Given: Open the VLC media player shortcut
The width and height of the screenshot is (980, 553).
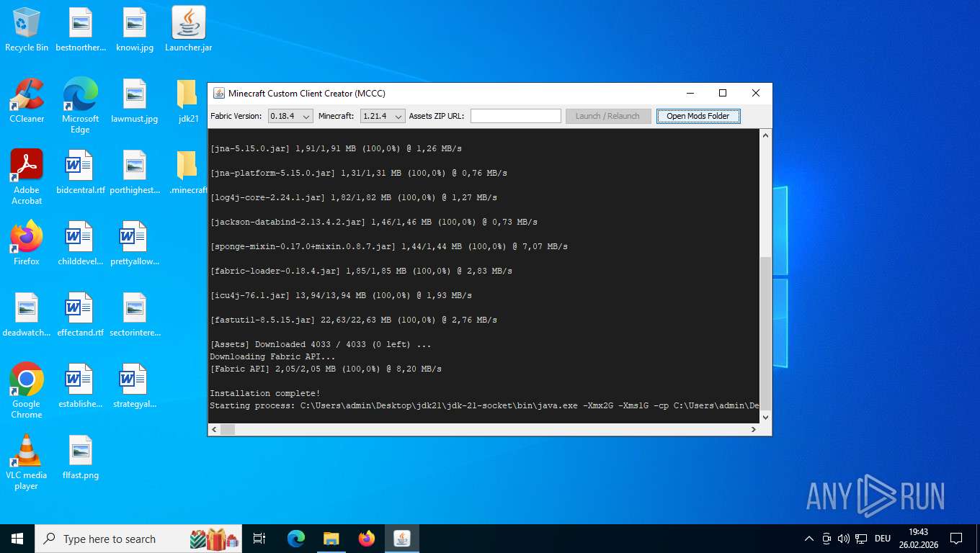Looking at the screenshot, I should coord(27,462).
